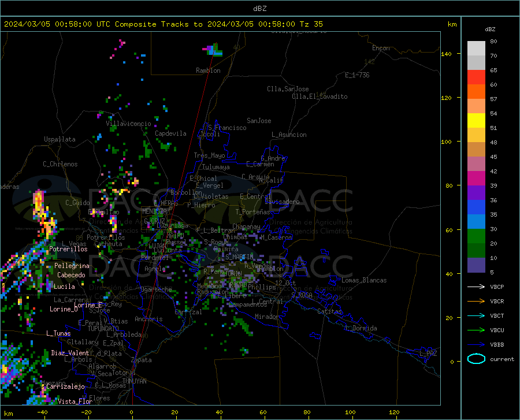Screen dimensions: 520x420
Task: Click the Clla.El_Cavadito label
Action: (x=320, y=96)
